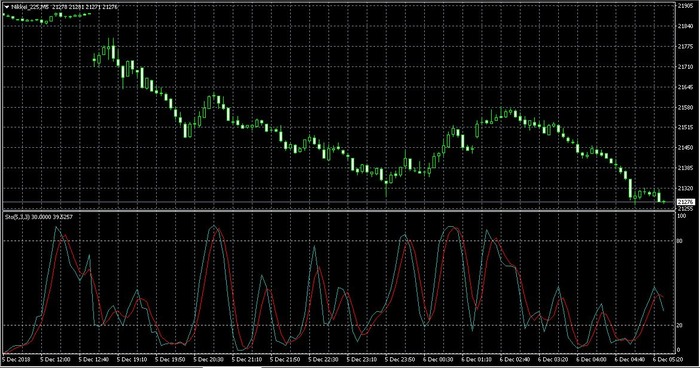700x368 pixels.
Task: Click the 6 Dec 02:40 time label
Action: (516, 359)
